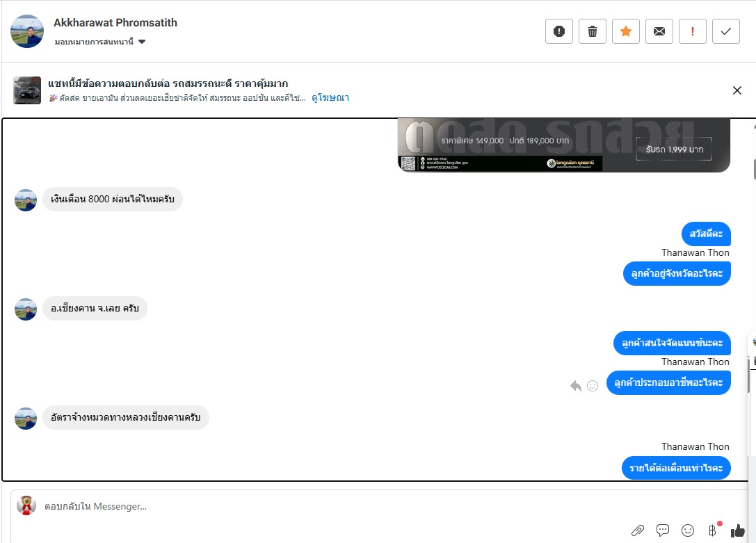Open saved replies speech bubble icon

tap(663, 530)
